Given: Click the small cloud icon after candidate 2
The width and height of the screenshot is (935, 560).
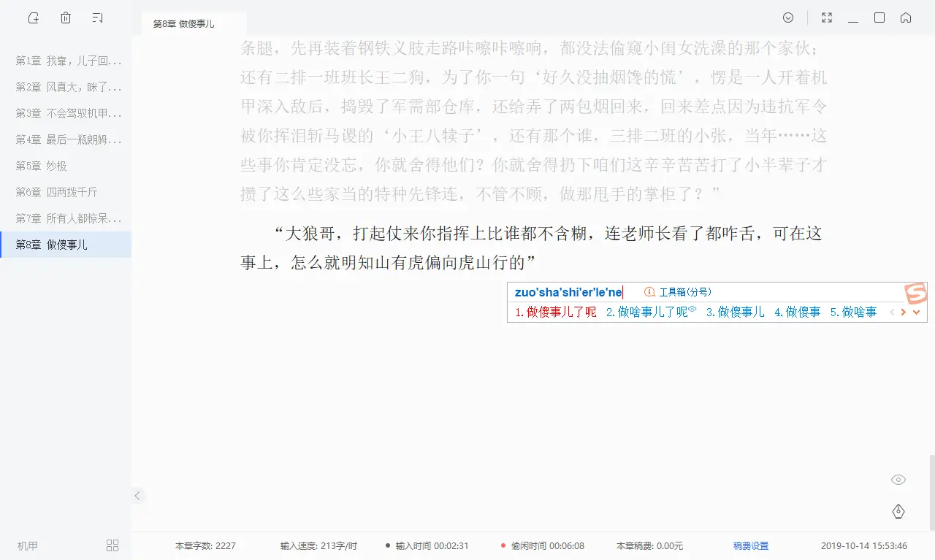Looking at the screenshot, I should (x=692, y=310).
